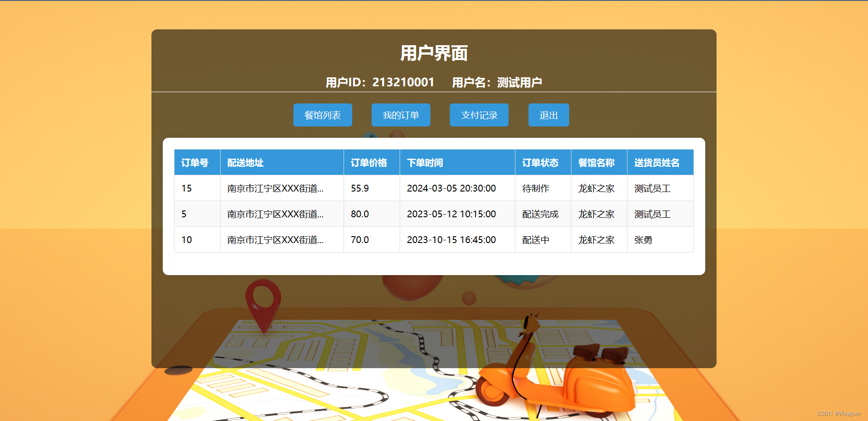Click the 待制作 status cell
The image size is (868, 421).
(543, 188)
